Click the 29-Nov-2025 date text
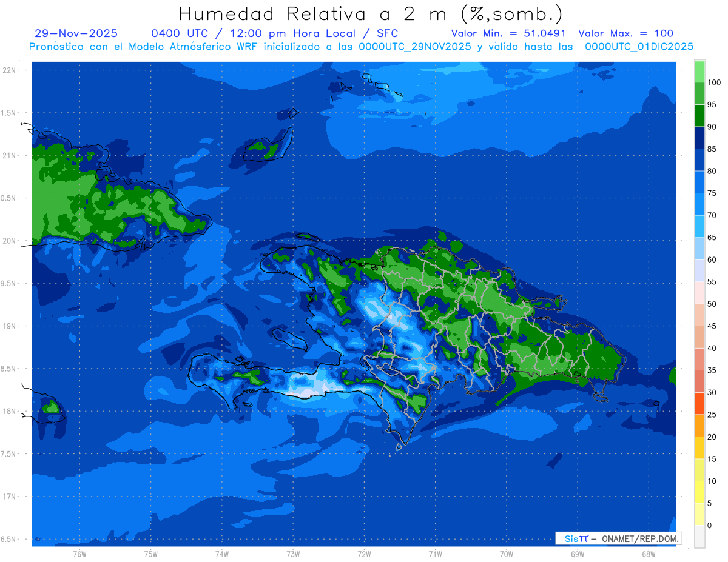The width and height of the screenshot is (728, 562). tap(76, 33)
